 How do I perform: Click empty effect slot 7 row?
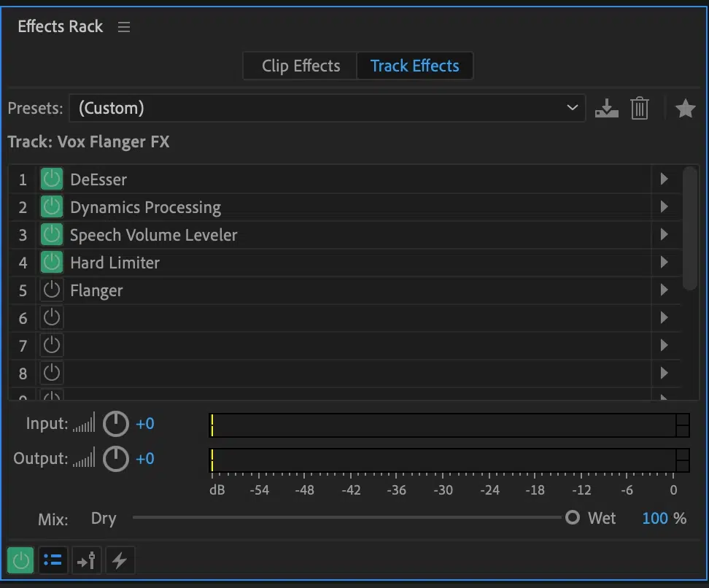coord(344,346)
